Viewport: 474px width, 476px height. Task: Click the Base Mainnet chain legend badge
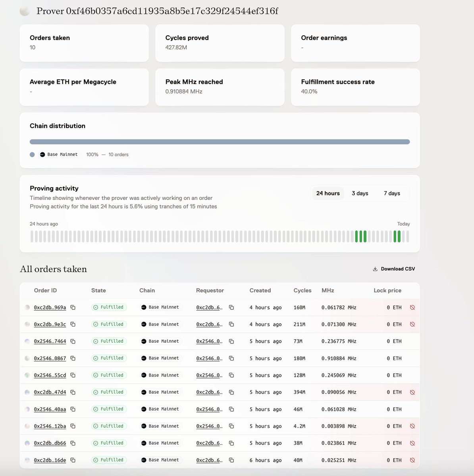60,154
